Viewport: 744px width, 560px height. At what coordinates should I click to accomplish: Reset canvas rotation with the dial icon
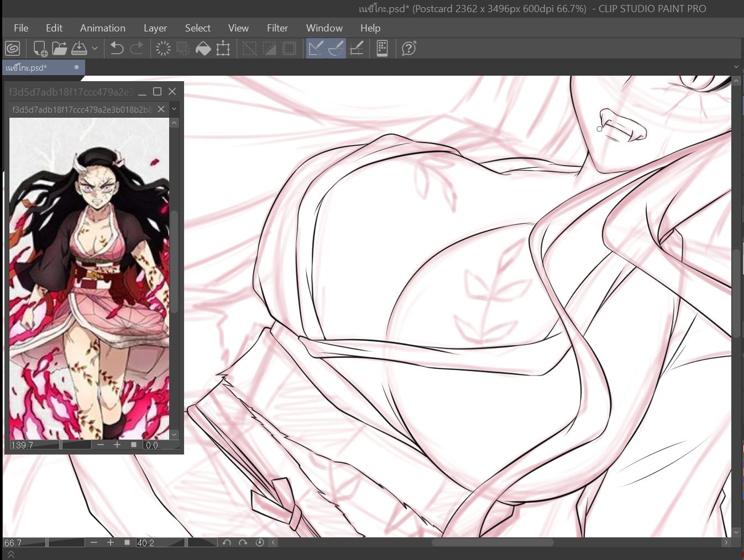(259, 543)
